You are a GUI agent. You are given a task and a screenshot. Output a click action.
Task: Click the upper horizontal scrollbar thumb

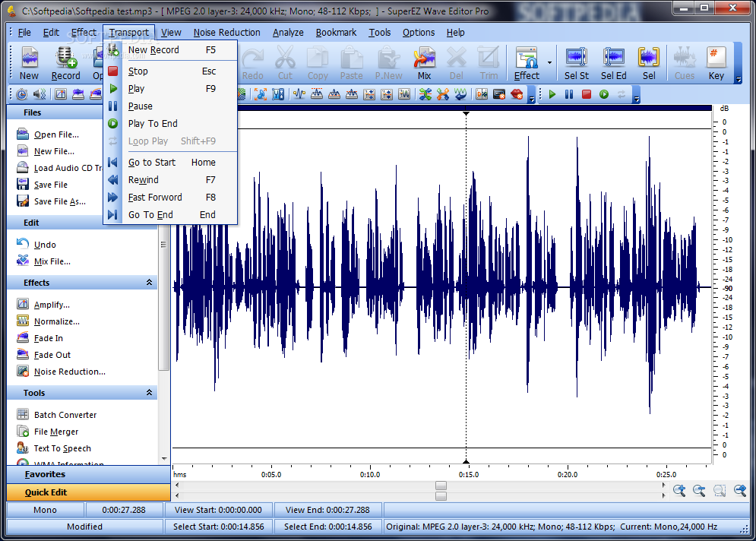click(x=441, y=486)
